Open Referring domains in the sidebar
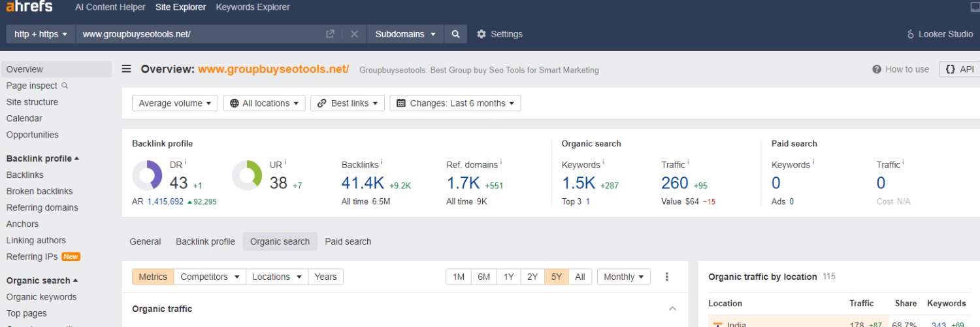The height and width of the screenshot is (327, 980). click(42, 207)
